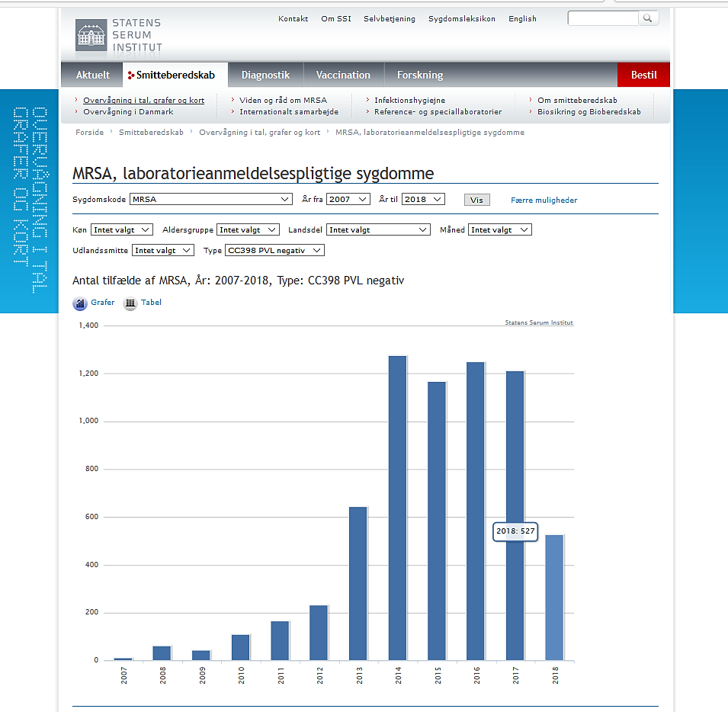728x712 pixels.
Task: Open the År til 2018 dropdown
Action: point(423,199)
